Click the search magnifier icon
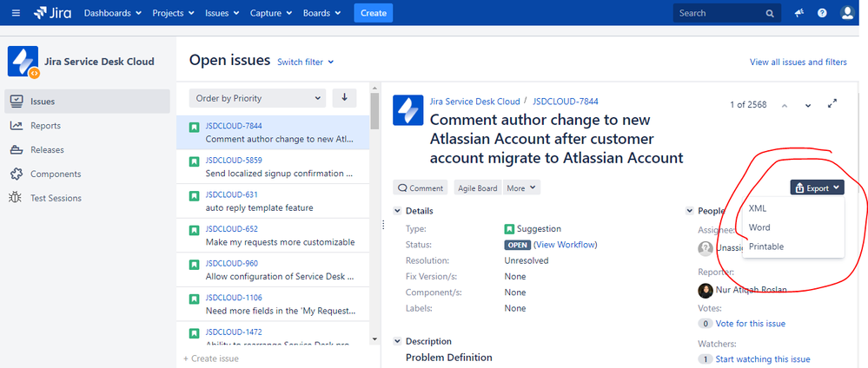This screenshot has width=868, height=368. 770,13
